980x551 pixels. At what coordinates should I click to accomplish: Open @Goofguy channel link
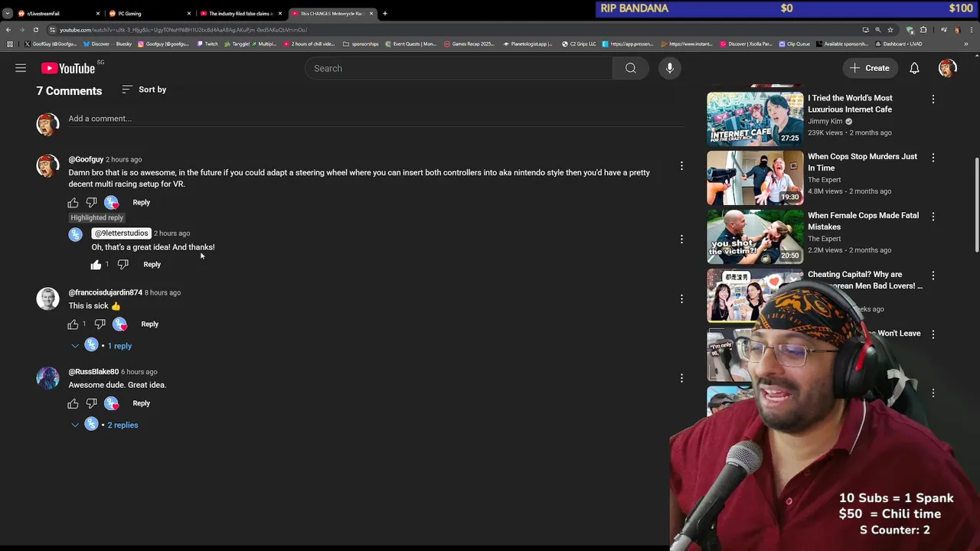pyautogui.click(x=86, y=159)
